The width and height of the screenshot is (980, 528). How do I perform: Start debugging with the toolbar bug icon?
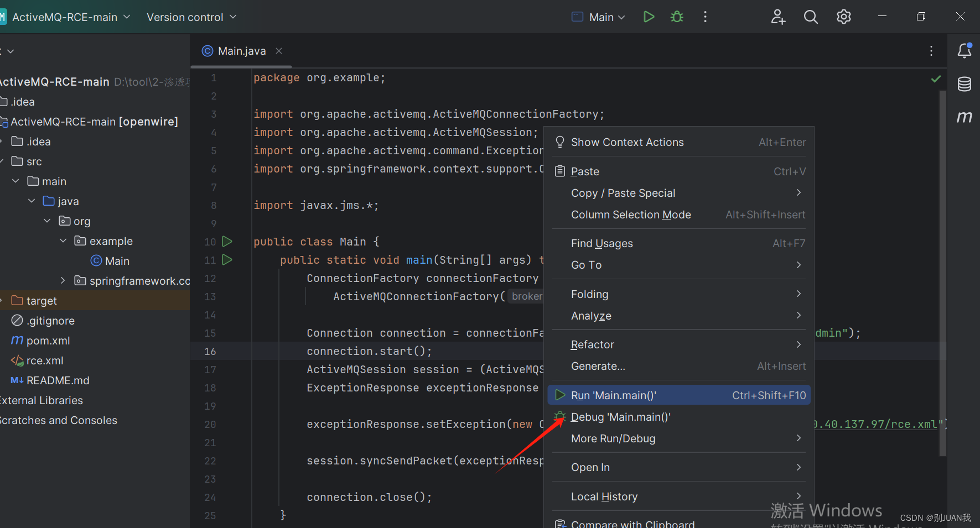click(x=677, y=17)
